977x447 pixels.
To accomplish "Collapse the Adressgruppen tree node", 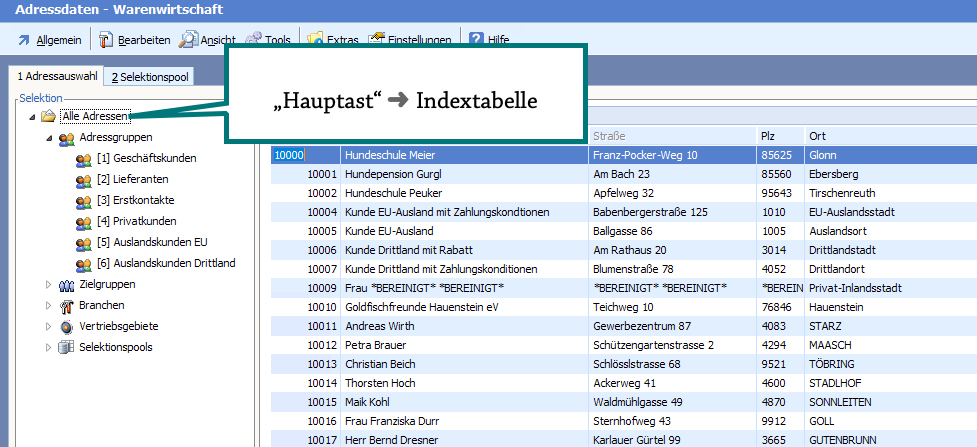I will pyautogui.click(x=48, y=138).
